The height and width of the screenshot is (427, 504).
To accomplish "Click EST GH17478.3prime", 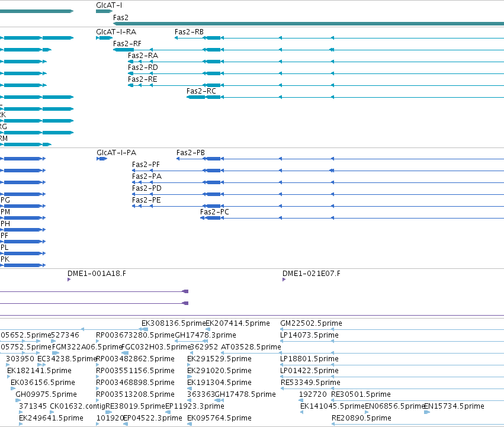I will tap(206, 335).
